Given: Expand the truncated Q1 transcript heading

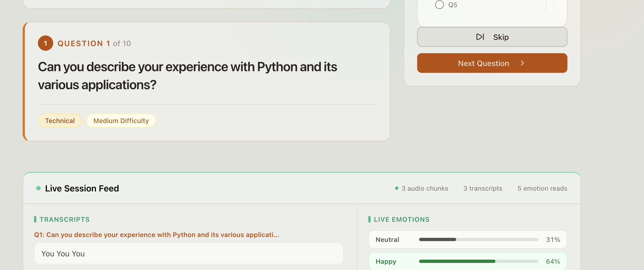Looking at the screenshot, I should pos(157,235).
